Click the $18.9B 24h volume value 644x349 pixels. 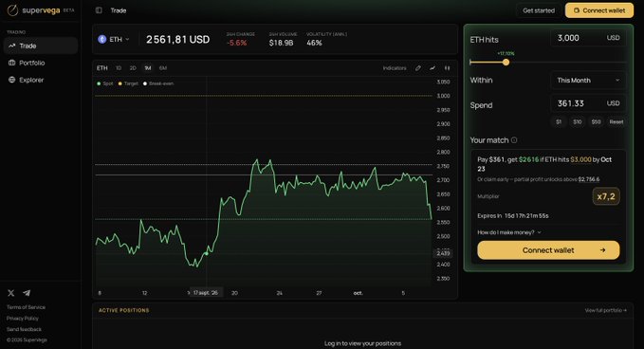click(x=281, y=43)
